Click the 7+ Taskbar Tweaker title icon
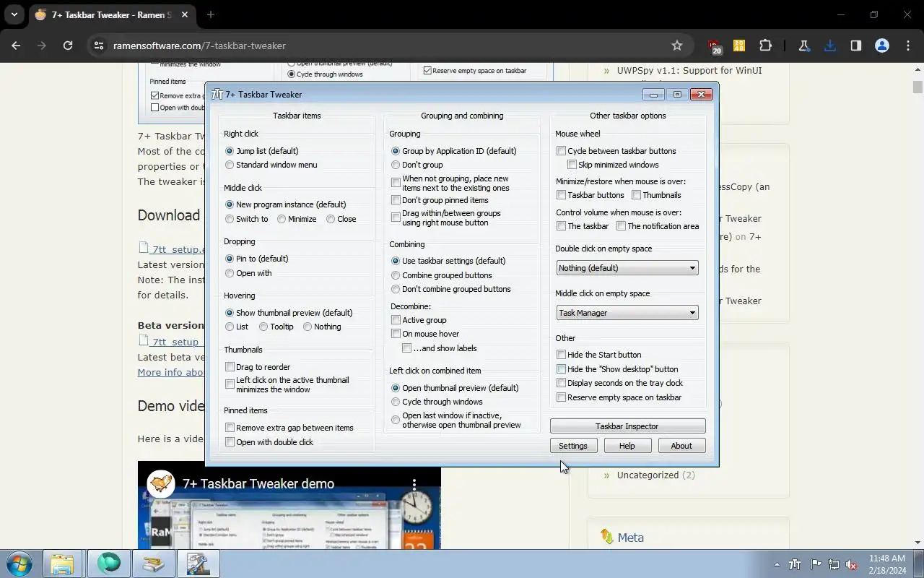This screenshot has height=578, width=924. point(217,94)
